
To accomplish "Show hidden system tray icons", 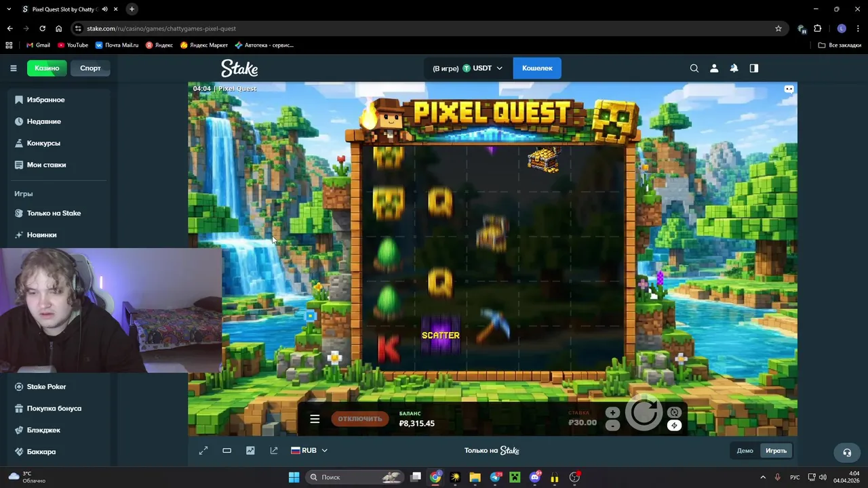I will click(x=763, y=477).
